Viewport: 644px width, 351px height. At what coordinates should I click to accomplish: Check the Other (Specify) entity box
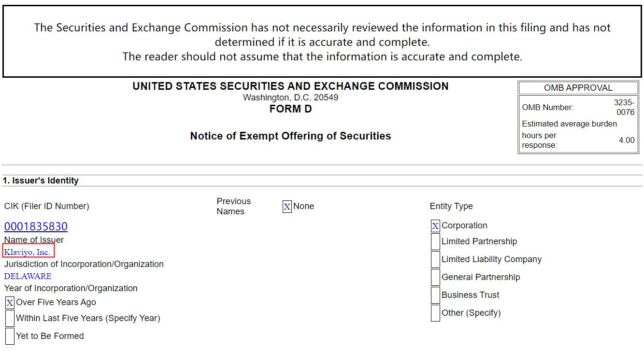click(435, 313)
